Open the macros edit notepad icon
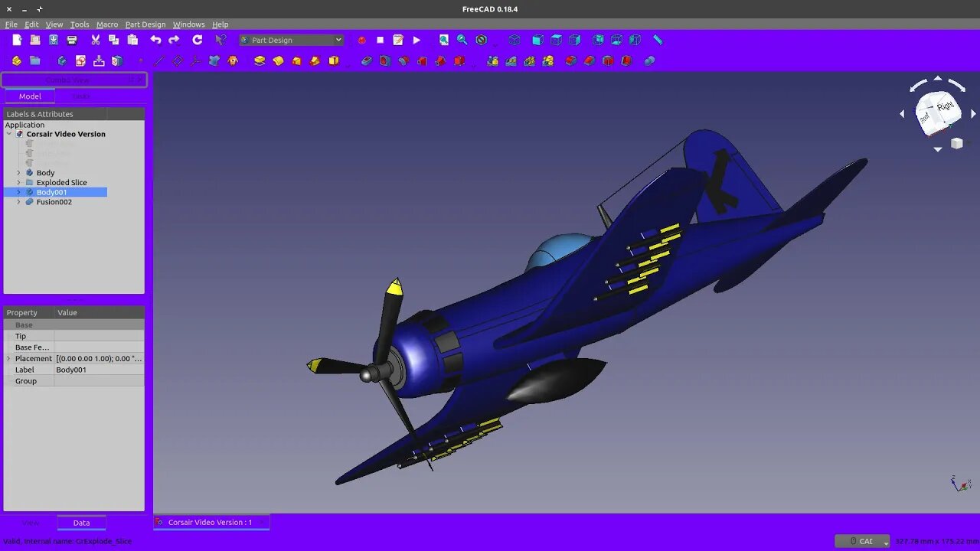980x551 pixels. [398, 40]
